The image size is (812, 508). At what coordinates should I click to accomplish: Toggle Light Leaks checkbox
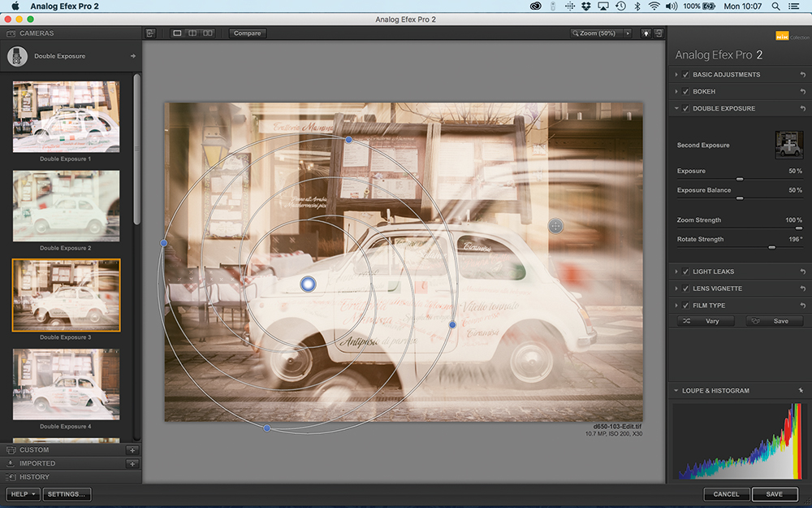[x=685, y=271]
